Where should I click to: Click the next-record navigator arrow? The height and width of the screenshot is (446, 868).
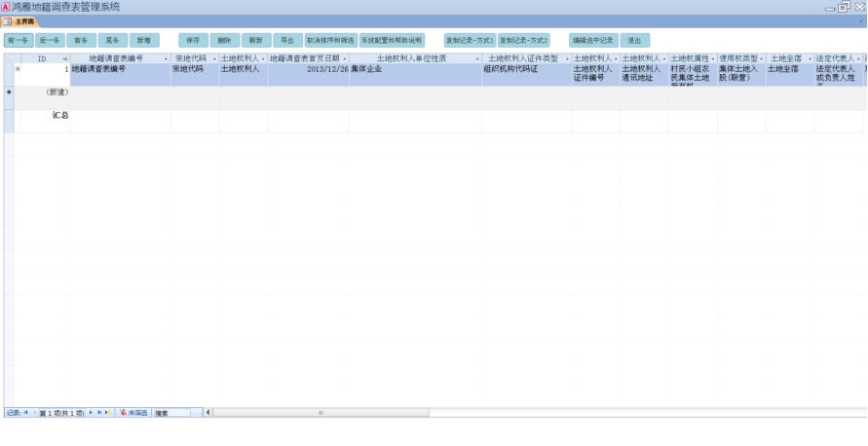tap(92, 413)
